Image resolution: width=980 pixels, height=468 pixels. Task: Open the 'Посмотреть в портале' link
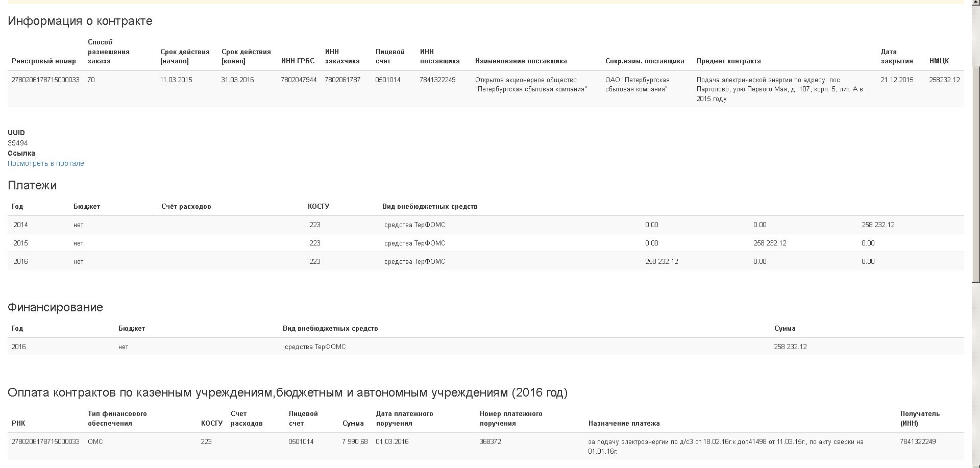(x=45, y=163)
